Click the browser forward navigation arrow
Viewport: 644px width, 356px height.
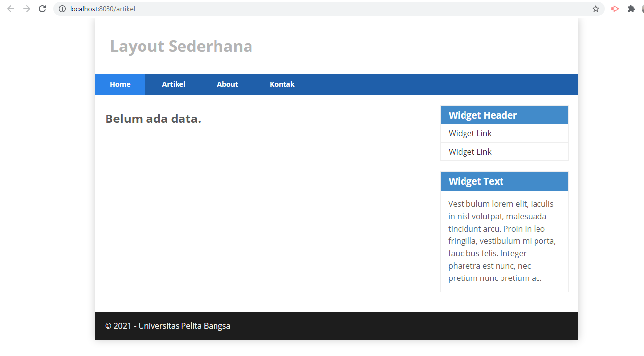[27, 8]
